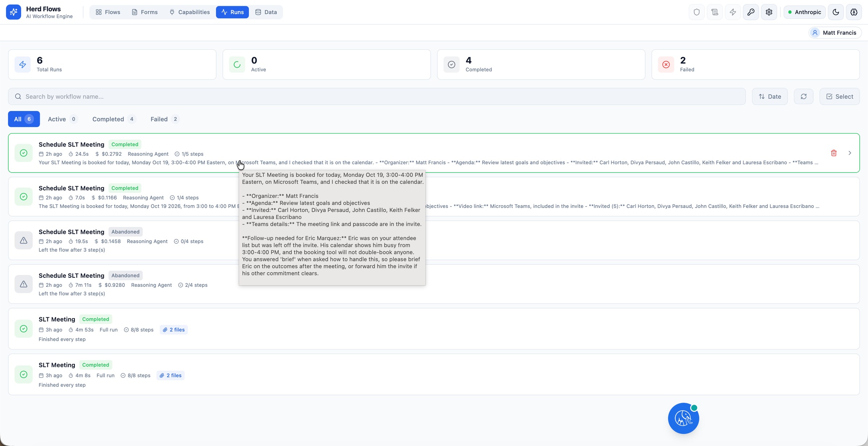Click the Herd Flows sparkle logo

pos(13,12)
